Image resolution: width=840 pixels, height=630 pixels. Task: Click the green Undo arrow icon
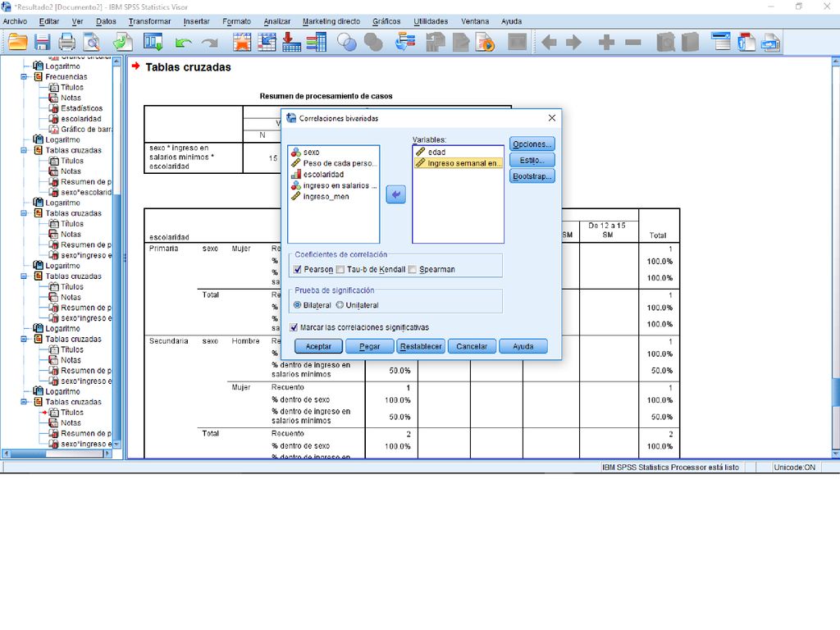[x=184, y=43]
